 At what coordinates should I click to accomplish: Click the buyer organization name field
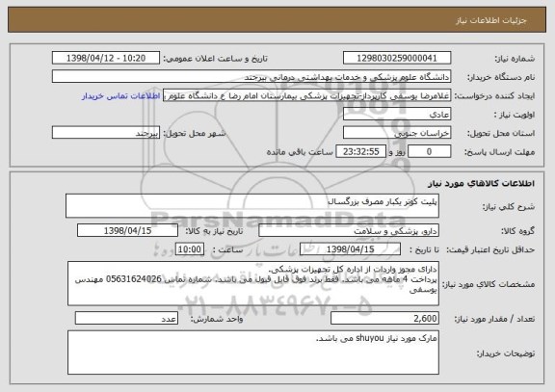251,77
